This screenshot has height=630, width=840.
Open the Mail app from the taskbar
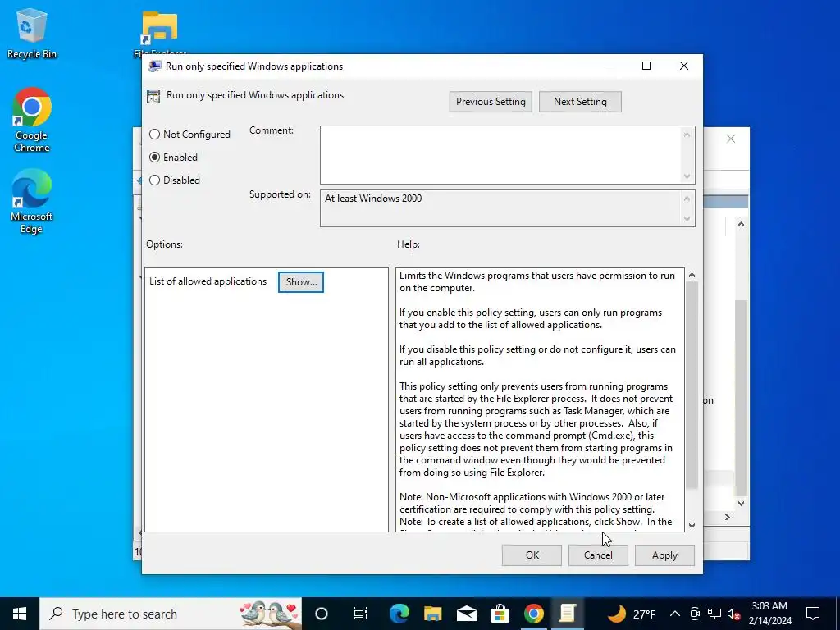tap(467, 614)
